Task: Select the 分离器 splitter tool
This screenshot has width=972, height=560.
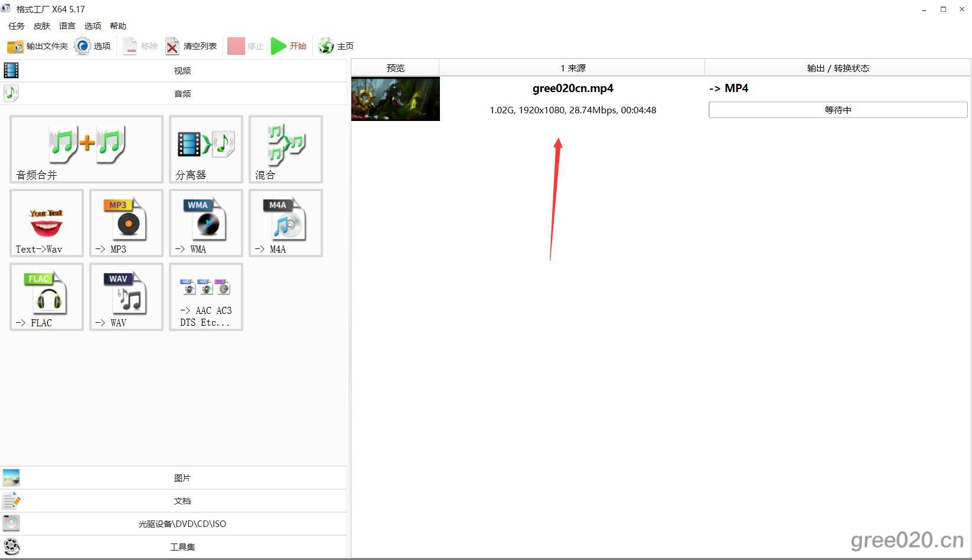Action: [x=206, y=149]
